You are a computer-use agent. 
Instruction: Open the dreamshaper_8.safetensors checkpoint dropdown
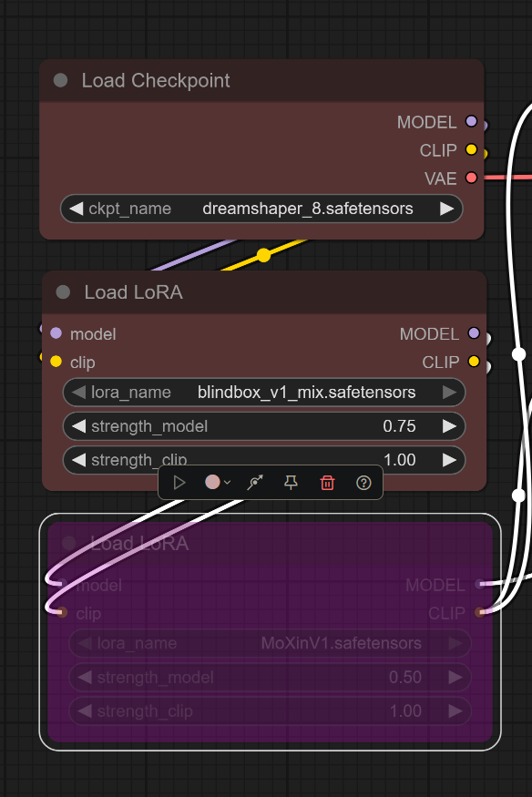coord(261,209)
